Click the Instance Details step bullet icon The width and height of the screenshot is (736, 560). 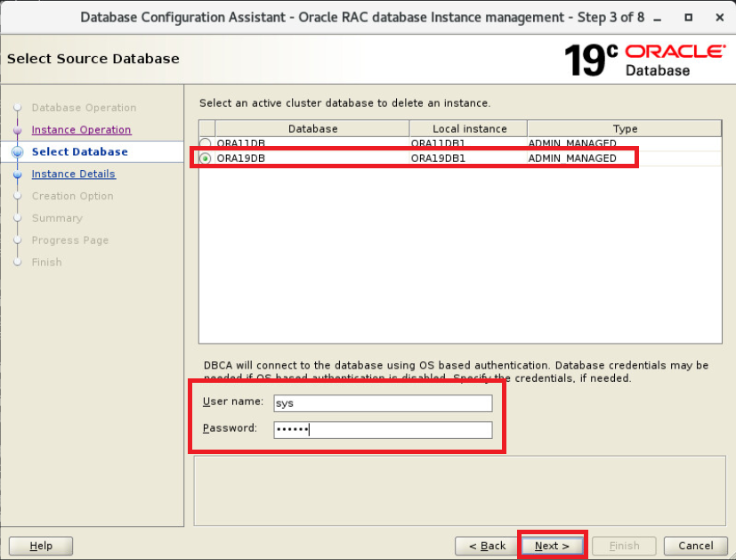tap(18, 174)
